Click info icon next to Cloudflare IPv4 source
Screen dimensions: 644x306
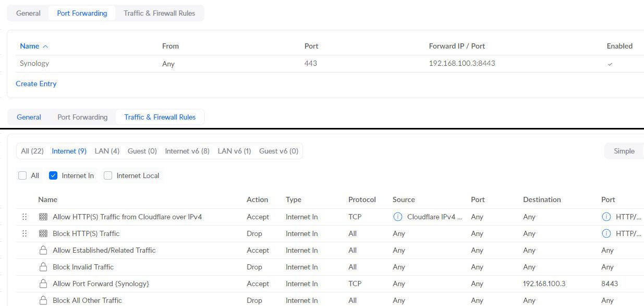pos(397,217)
